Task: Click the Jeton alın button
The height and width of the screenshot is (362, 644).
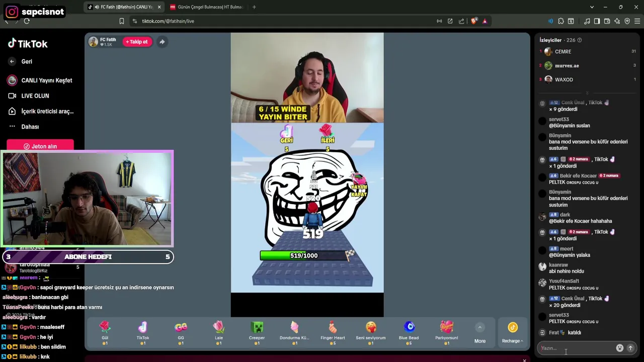Action: [40, 146]
